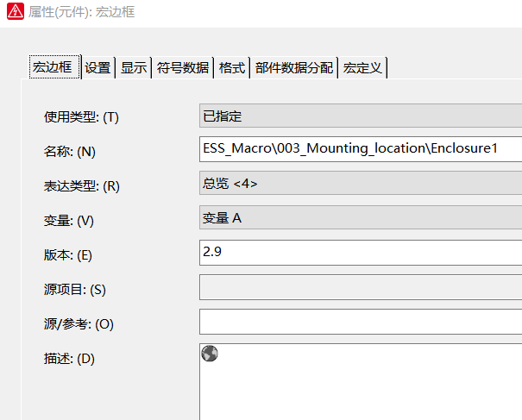
Task: Click the EPLAN application icon in title bar
Action: pos(16,11)
